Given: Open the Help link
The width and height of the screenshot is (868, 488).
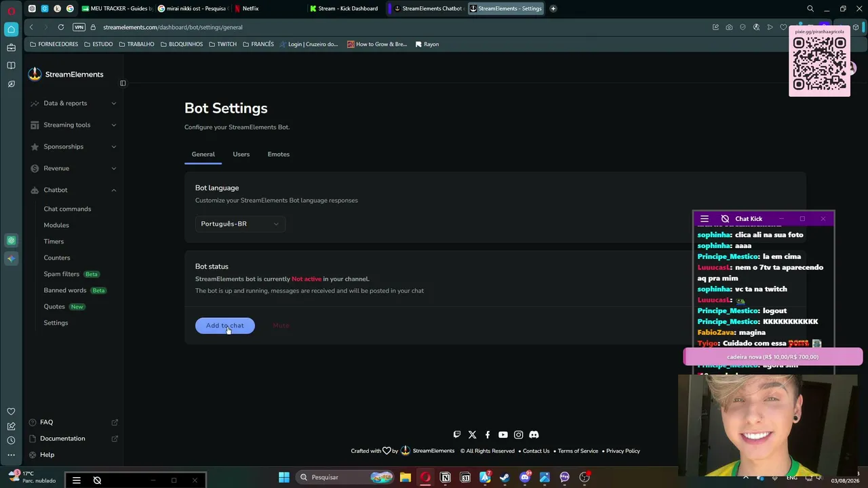Looking at the screenshot, I should pos(47,455).
